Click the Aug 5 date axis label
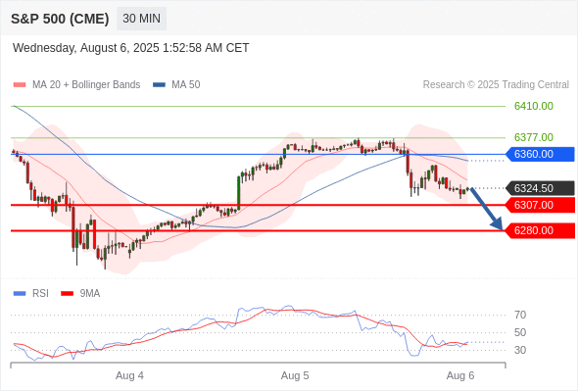Image resolution: width=578 pixels, height=392 pixels. 295,375
